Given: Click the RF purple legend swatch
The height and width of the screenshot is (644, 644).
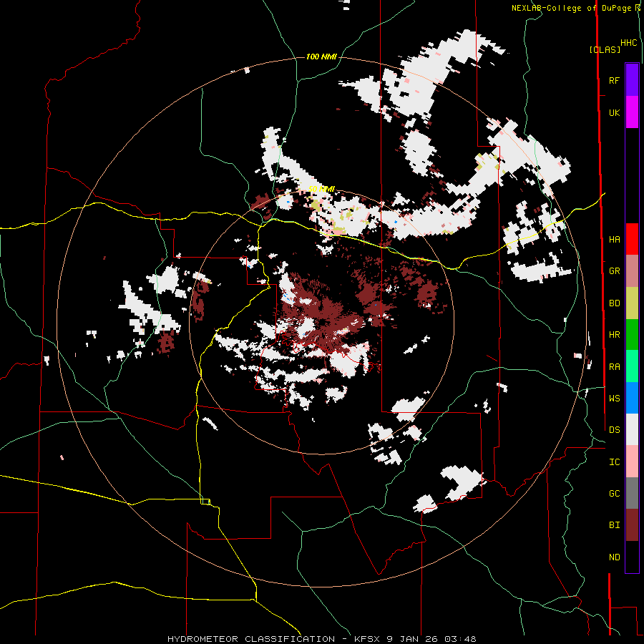Looking at the screenshot, I should pos(632,80).
